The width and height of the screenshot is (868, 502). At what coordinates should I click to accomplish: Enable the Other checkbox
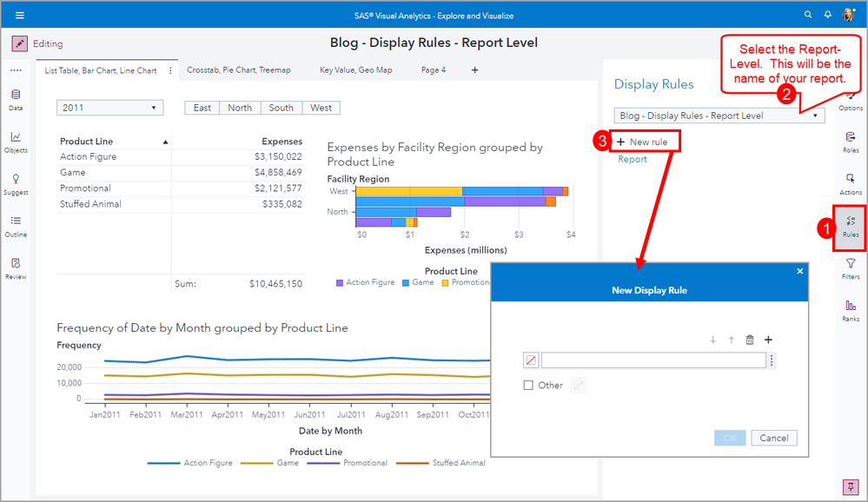[529, 386]
